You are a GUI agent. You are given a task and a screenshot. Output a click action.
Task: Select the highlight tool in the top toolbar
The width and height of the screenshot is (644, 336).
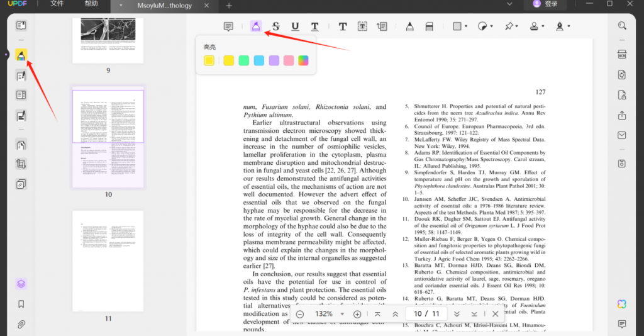pyautogui.click(x=255, y=26)
